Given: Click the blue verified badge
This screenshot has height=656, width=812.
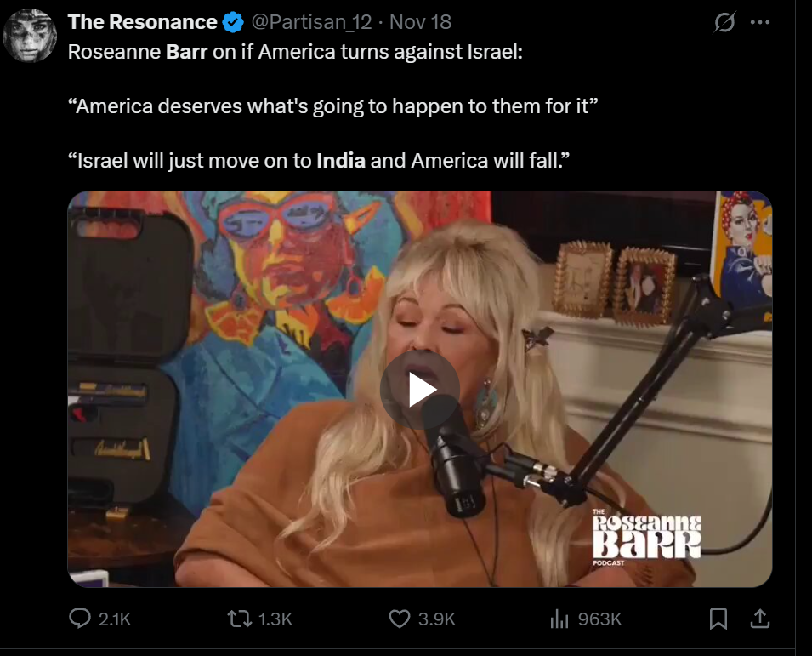Looking at the screenshot, I should (x=233, y=22).
